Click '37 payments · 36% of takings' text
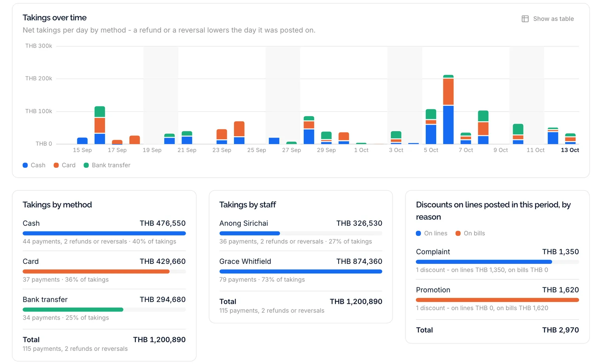The image size is (602, 364). 66,280
